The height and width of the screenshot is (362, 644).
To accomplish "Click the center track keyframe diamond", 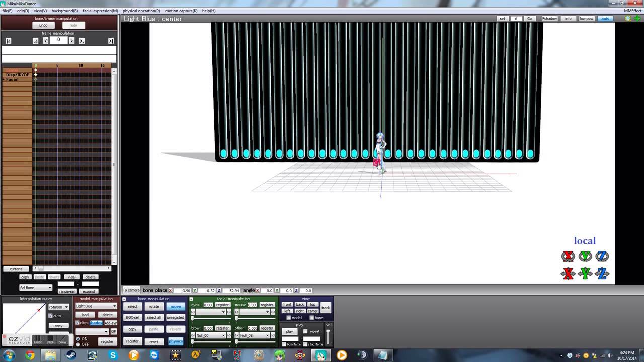I will pos(36,70).
